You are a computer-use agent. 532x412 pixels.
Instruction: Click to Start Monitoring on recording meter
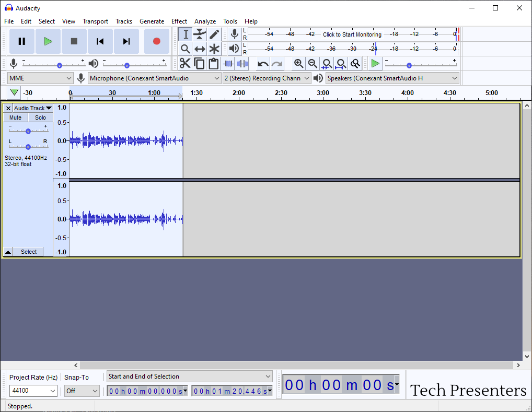pos(352,34)
